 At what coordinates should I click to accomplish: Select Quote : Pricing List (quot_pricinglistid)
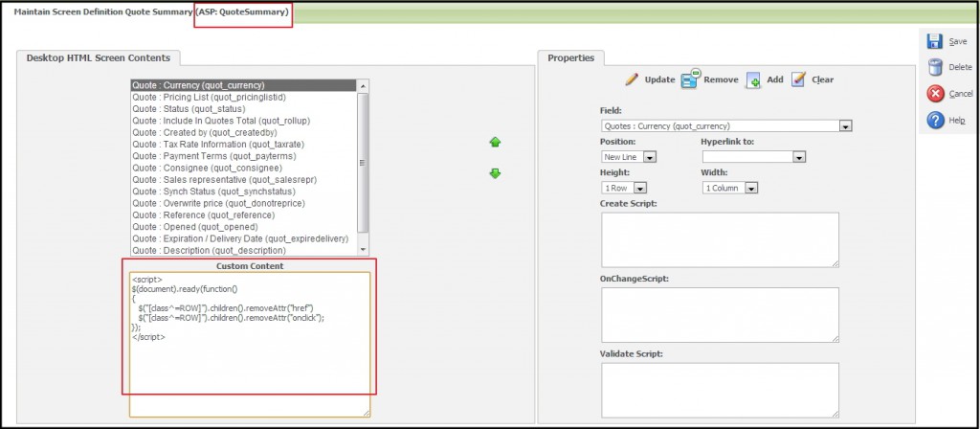[x=244, y=97]
